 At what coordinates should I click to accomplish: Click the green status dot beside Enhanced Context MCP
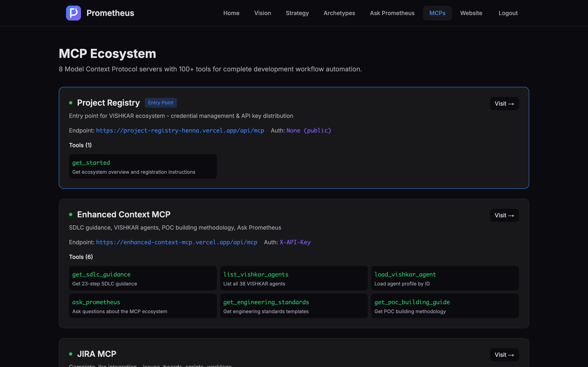pyautogui.click(x=71, y=214)
